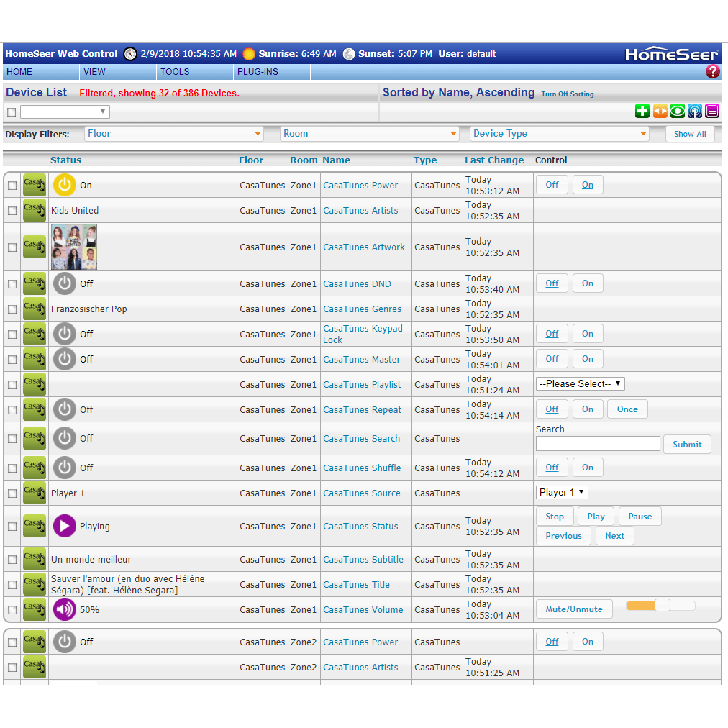Tick the checkbox next to CasaTunes Artwork

(12, 247)
